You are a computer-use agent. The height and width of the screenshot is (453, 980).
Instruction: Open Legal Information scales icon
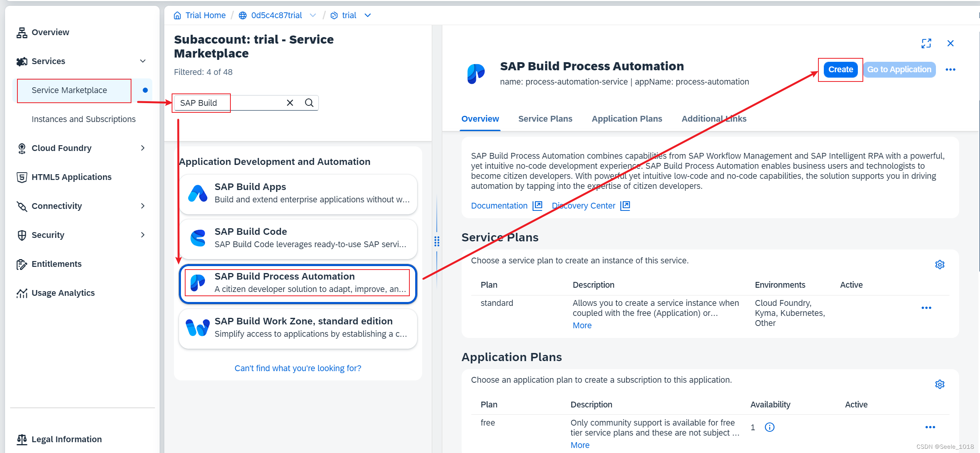click(x=22, y=439)
